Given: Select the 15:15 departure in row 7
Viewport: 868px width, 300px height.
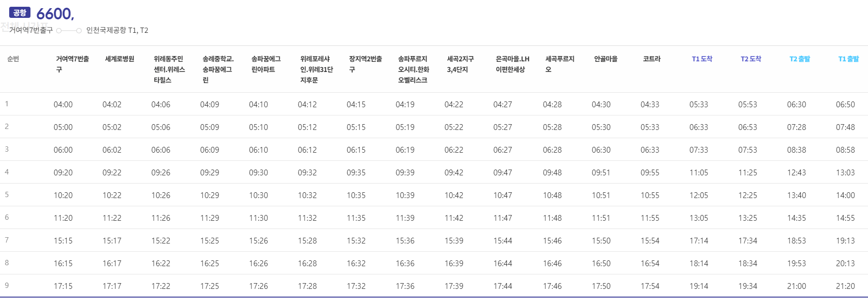Looking at the screenshot, I should click(x=63, y=241).
